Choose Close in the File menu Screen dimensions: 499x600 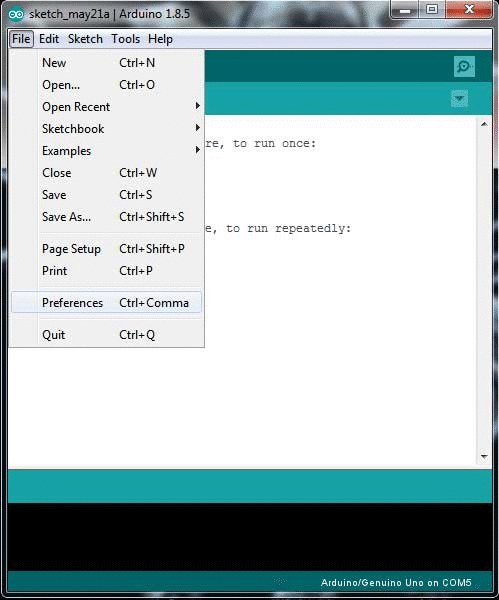[x=107, y=173]
